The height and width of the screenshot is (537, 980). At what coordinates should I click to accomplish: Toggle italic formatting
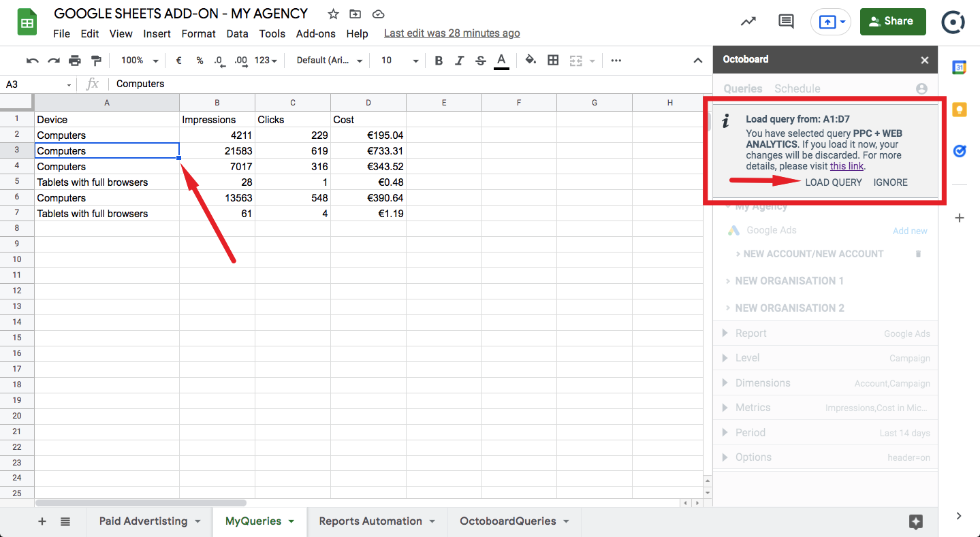(x=459, y=61)
